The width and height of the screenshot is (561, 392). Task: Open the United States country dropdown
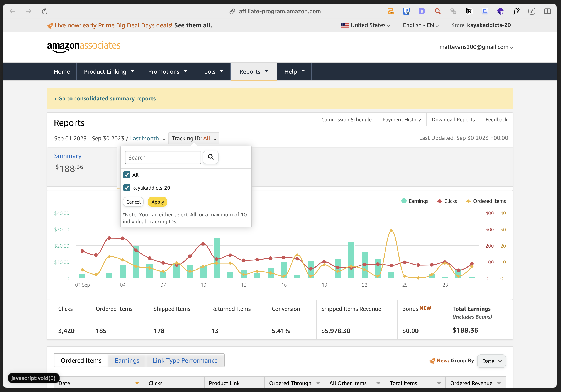click(x=365, y=25)
